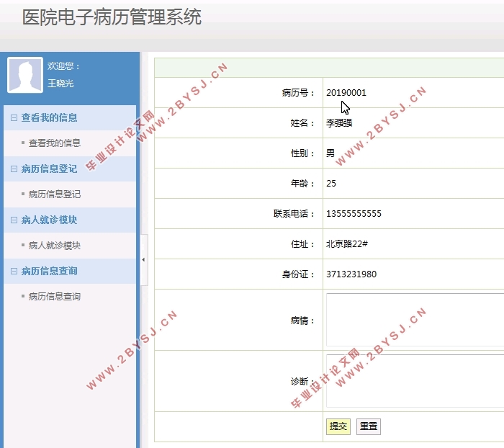Submit the form with 提交 button
The width and height of the screenshot is (504, 448).
click(x=338, y=426)
